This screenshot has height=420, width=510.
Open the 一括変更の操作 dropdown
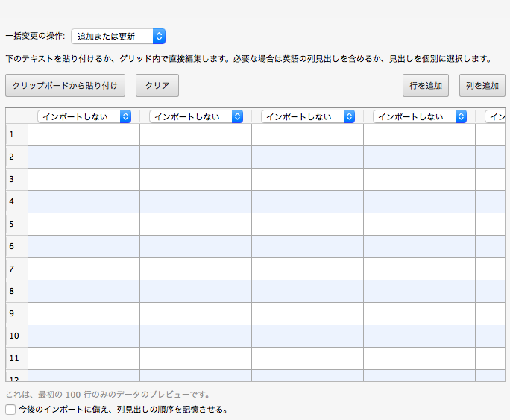click(118, 36)
